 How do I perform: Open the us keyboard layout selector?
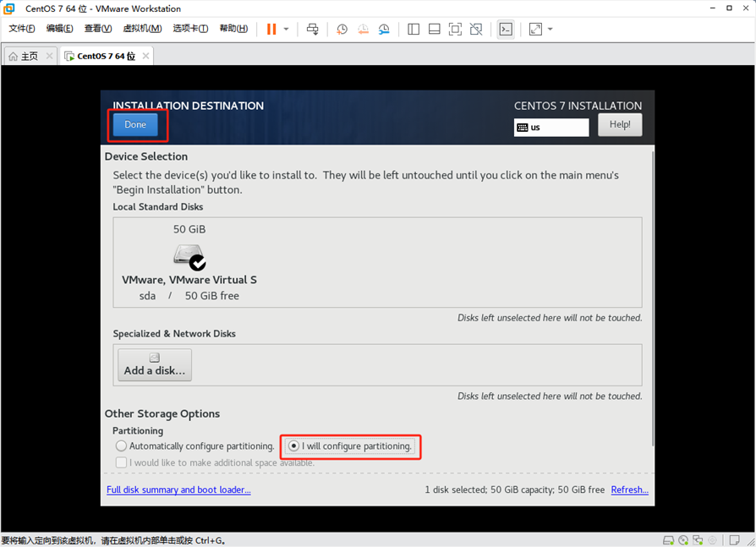[551, 127]
